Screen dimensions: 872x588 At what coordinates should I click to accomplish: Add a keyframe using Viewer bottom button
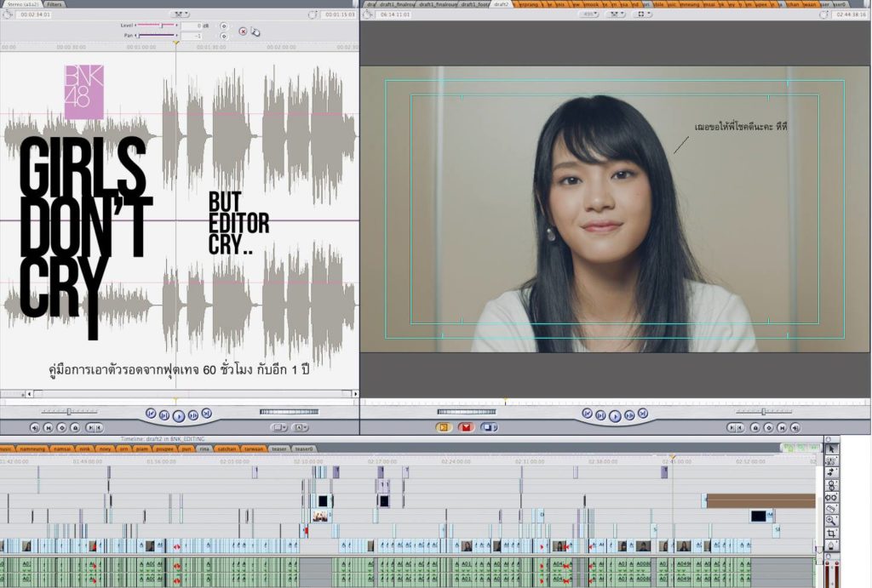point(61,428)
